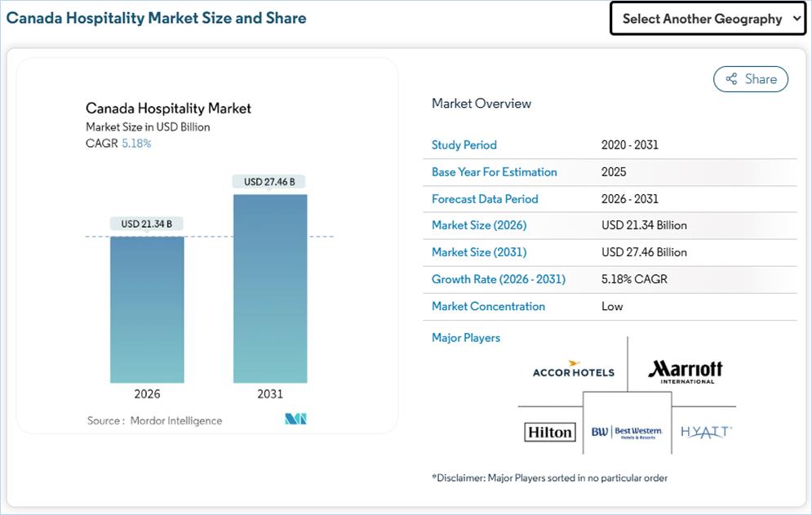Click the Accor Hotels logo
Screen dimensions: 812x515
[x=573, y=371]
